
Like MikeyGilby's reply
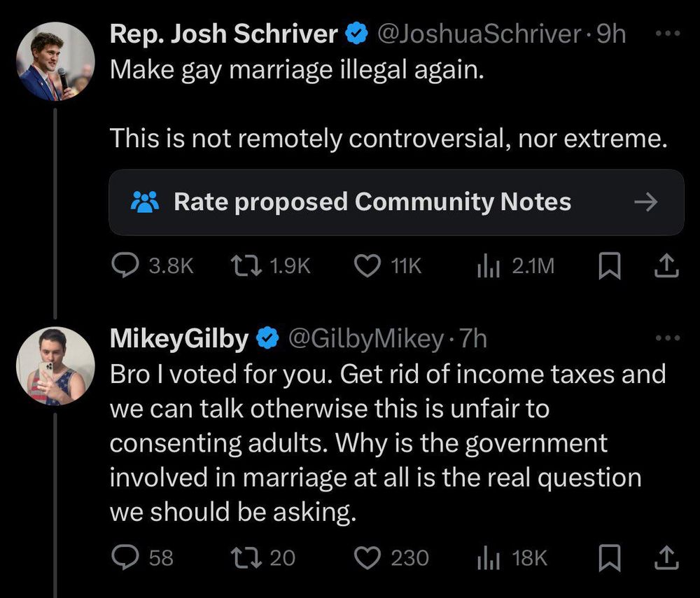[x=367, y=557]
